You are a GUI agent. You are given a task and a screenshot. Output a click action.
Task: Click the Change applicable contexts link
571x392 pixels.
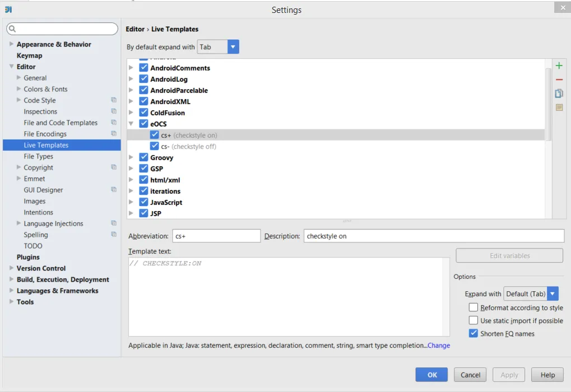click(439, 346)
